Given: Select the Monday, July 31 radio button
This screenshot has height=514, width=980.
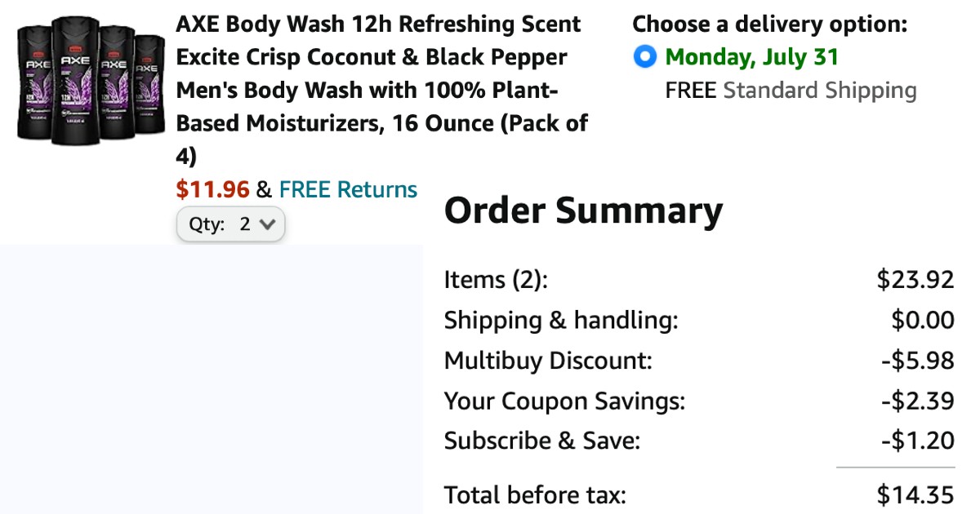Looking at the screenshot, I should point(644,58).
